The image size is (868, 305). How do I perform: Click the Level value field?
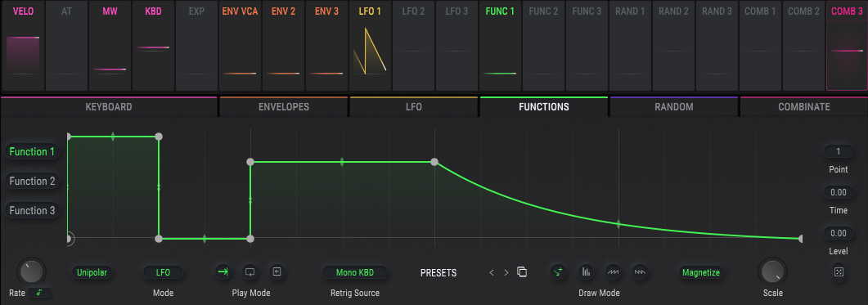click(838, 233)
